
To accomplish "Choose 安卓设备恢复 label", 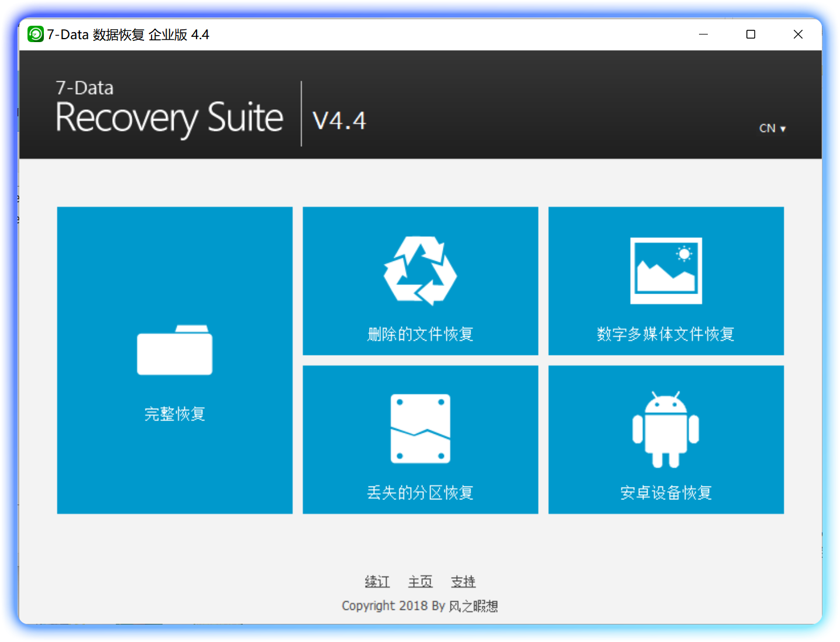I will [x=666, y=492].
